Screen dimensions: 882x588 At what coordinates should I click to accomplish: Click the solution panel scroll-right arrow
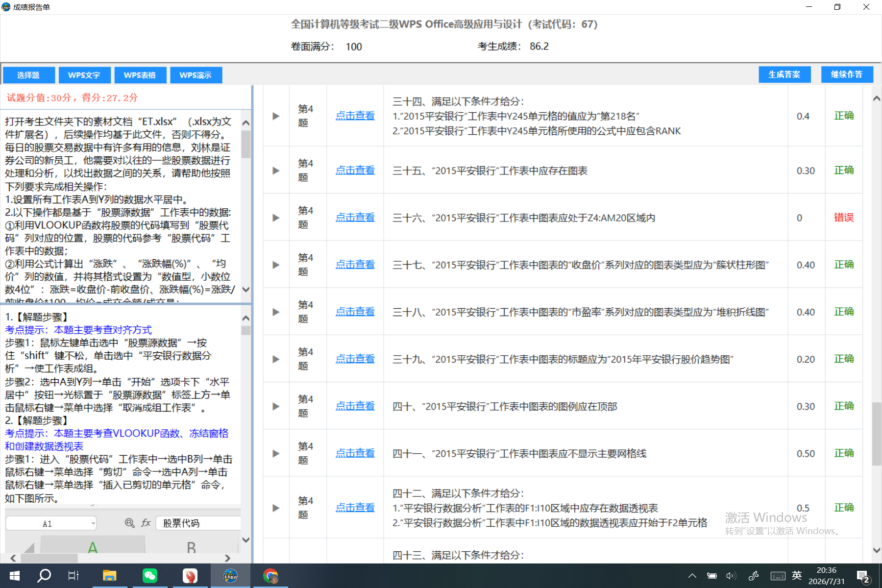click(x=227, y=558)
